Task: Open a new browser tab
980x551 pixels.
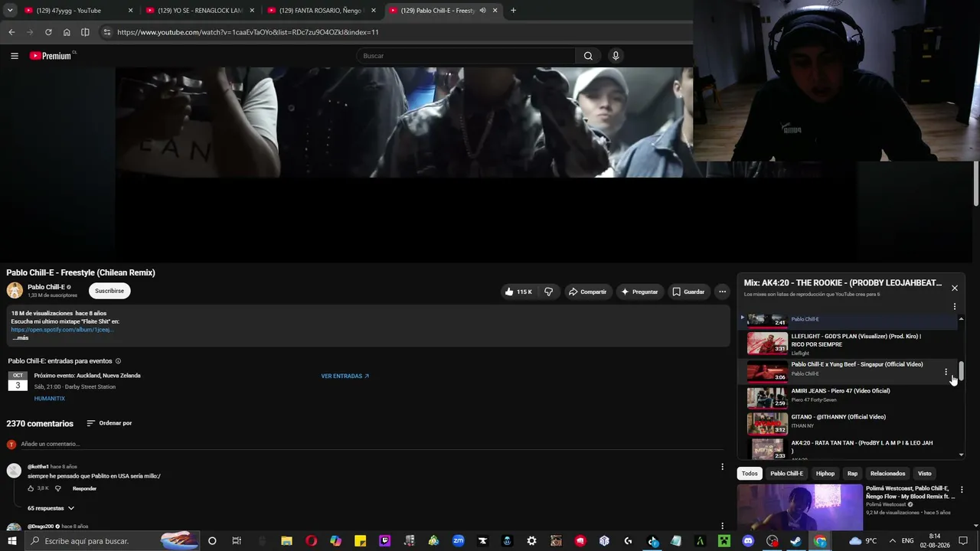Action: click(513, 11)
